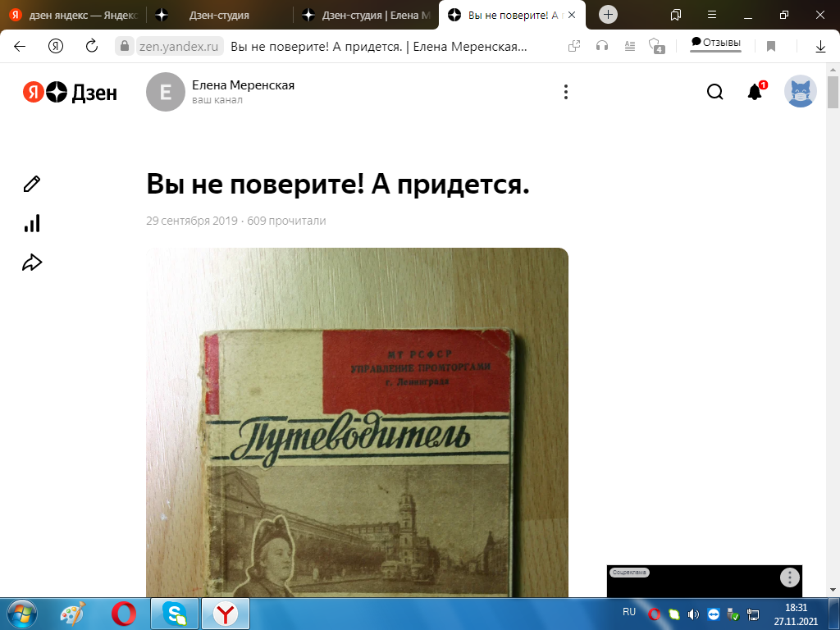Open the channel avatar with letter E

(166, 92)
